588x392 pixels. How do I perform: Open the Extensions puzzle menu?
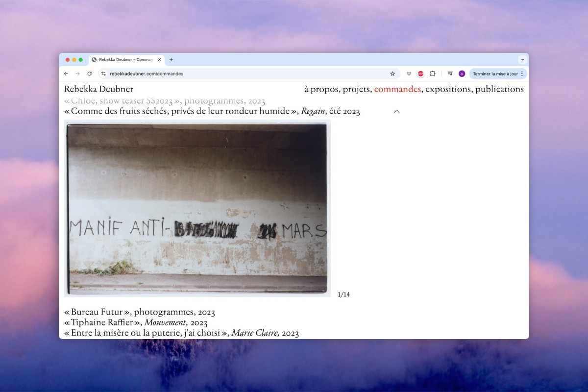pos(433,73)
